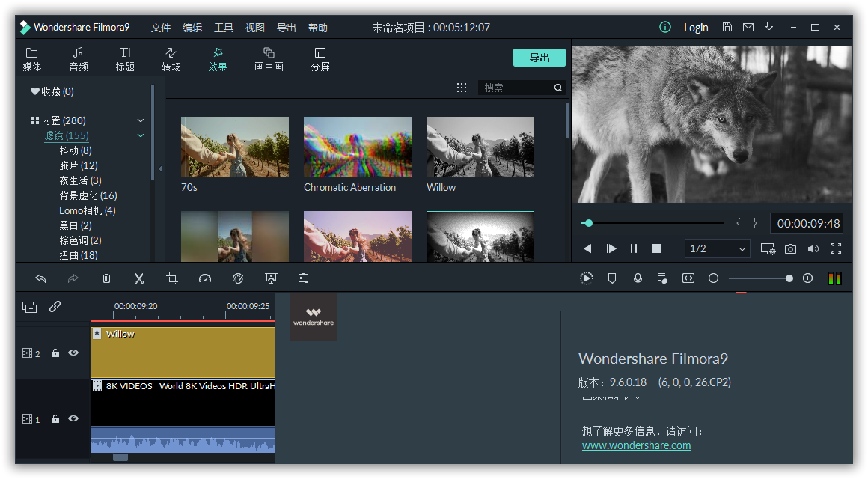The width and height of the screenshot is (868, 479).
Task: Click the green screen icon
Action: click(271, 278)
